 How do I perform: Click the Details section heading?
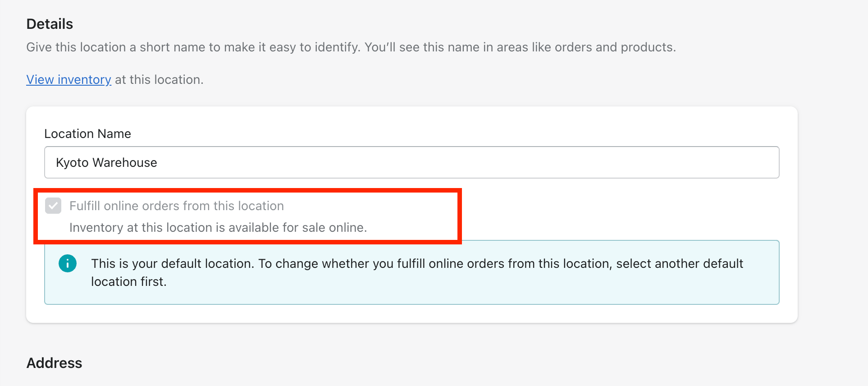click(50, 24)
